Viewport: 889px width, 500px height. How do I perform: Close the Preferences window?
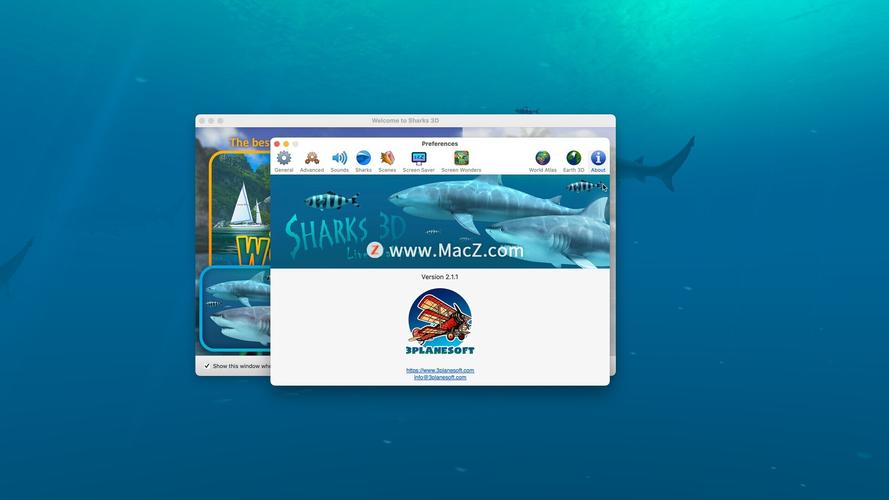pos(277,144)
